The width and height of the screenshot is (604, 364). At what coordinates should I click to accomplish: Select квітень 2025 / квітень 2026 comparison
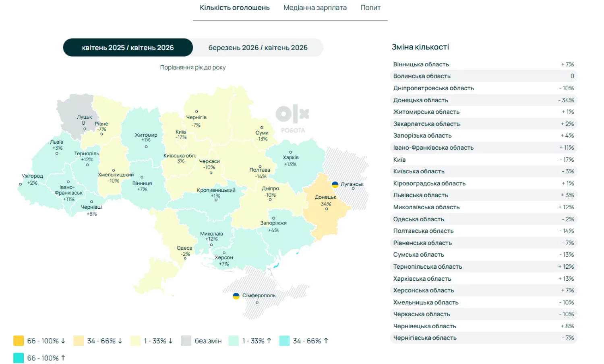128,47
